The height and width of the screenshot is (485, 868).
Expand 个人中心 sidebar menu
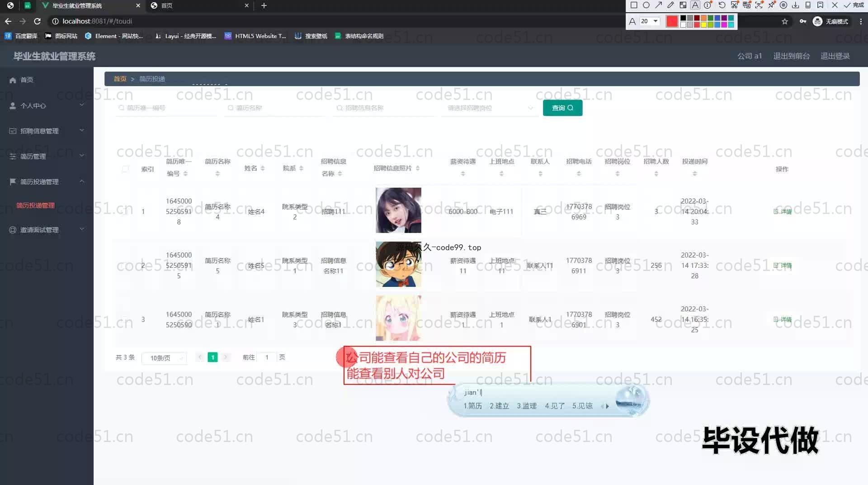tap(47, 105)
